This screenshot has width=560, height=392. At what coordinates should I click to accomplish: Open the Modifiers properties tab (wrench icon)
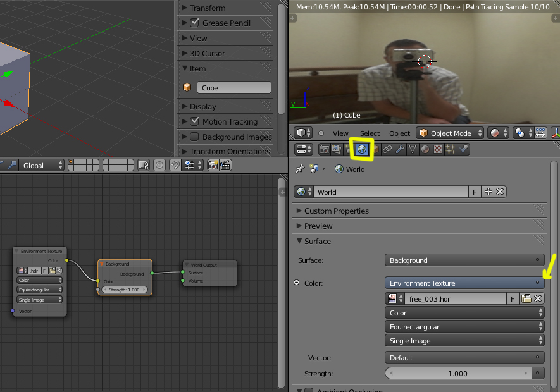pos(400,149)
